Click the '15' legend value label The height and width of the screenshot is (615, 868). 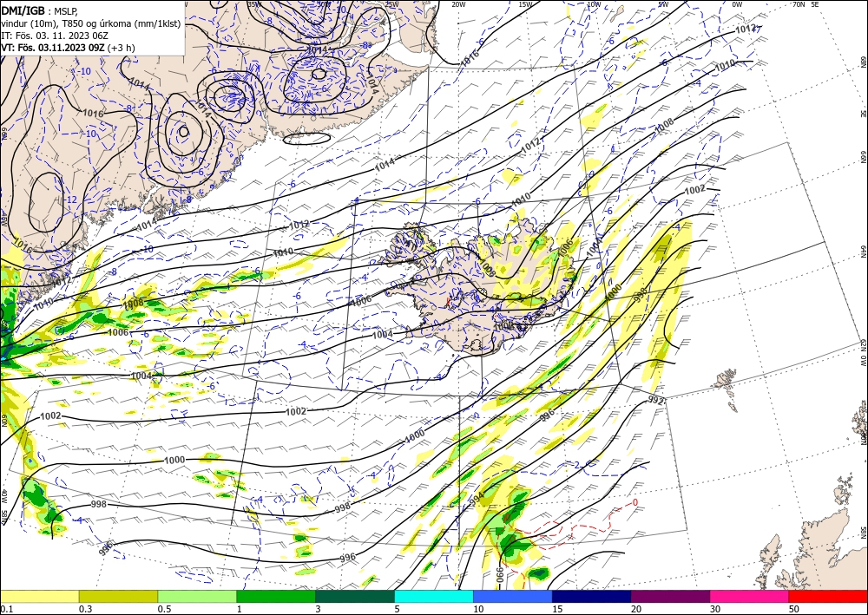tap(557, 609)
